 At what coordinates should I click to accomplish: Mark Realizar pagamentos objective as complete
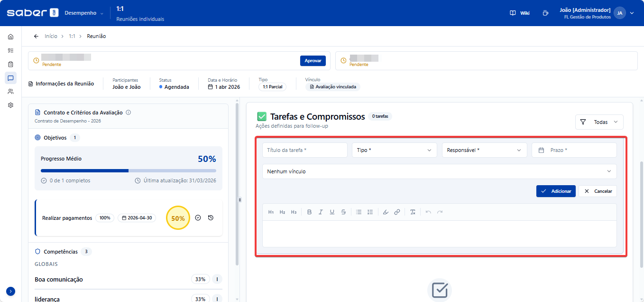[x=198, y=218]
